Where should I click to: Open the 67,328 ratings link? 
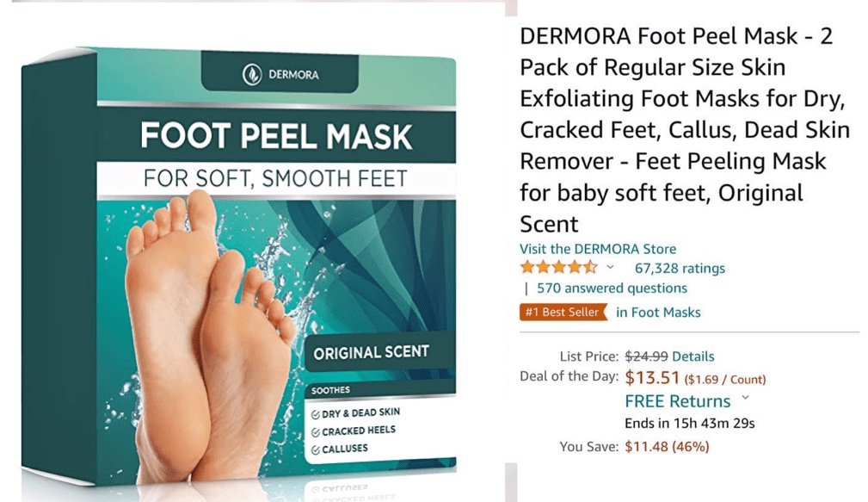680,268
